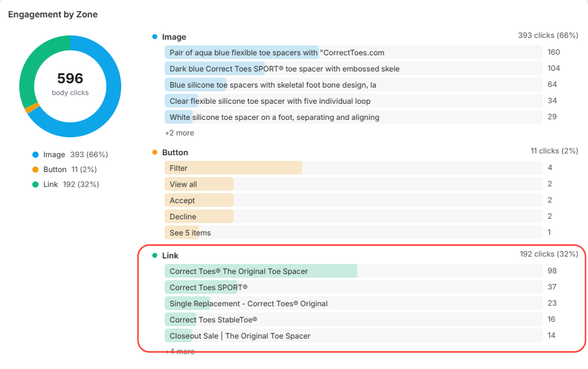588x369 pixels.
Task: Click the orange Button segment of the donut chart
Action: (x=32, y=108)
